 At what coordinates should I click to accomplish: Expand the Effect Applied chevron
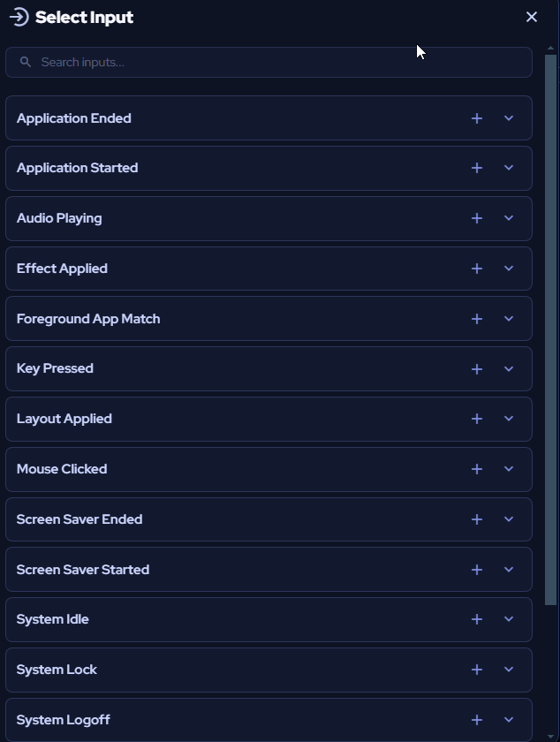tap(509, 269)
